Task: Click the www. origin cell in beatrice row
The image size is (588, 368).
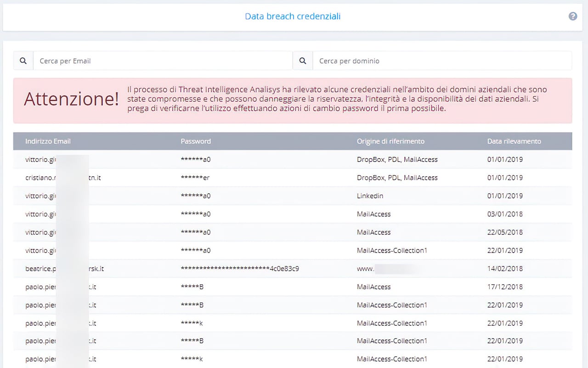Action: 388,269
